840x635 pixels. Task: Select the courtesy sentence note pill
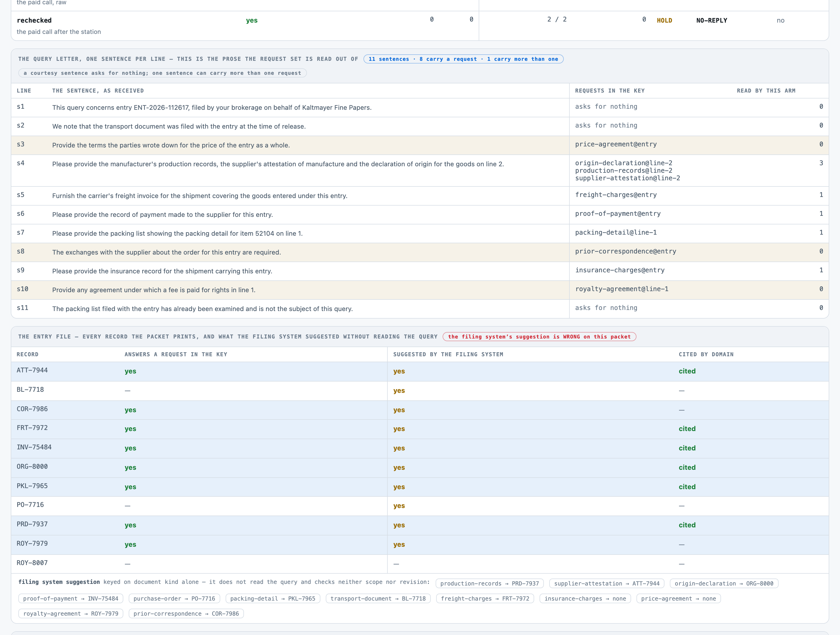(162, 73)
